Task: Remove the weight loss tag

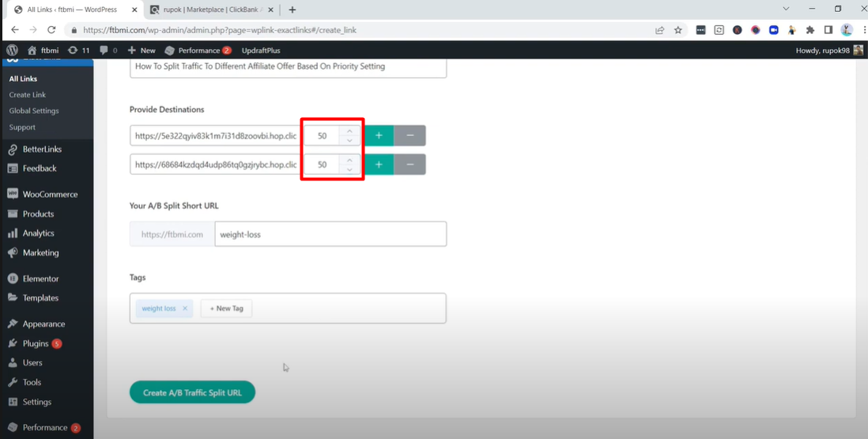Action: point(185,308)
